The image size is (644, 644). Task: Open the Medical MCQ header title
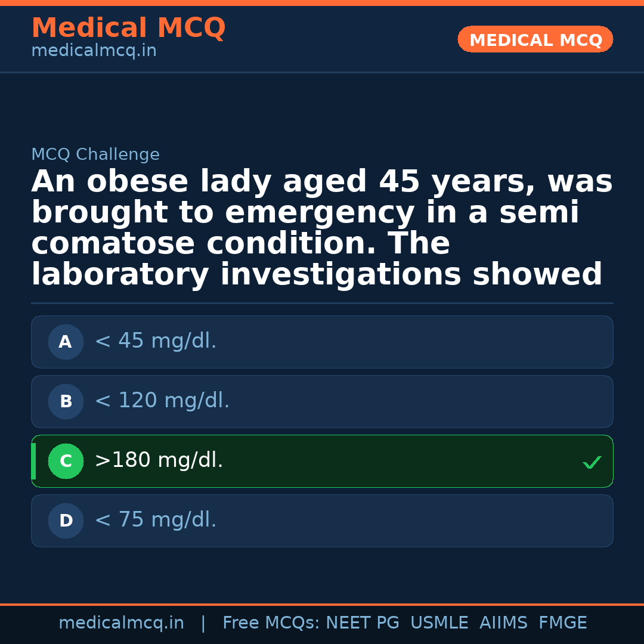click(x=128, y=28)
